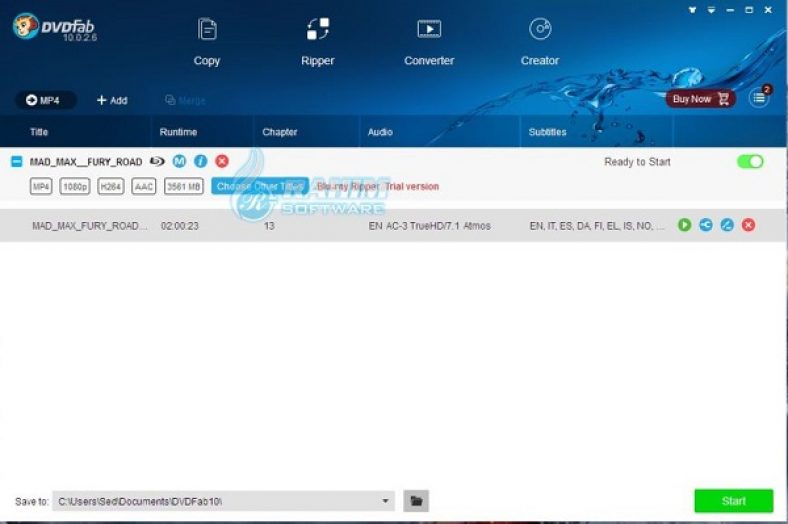Click the Title column header
The height and width of the screenshot is (524, 788).
click(x=39, y=132)
